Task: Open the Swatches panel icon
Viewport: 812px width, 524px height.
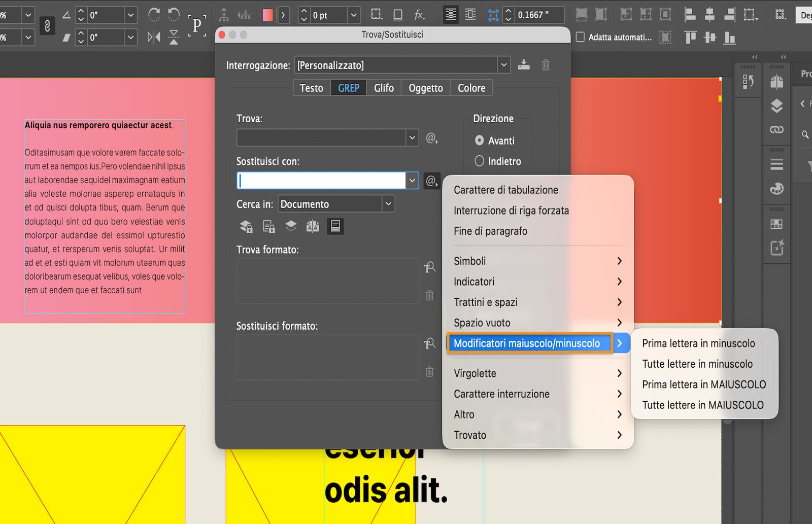Action: click(776, 224)
